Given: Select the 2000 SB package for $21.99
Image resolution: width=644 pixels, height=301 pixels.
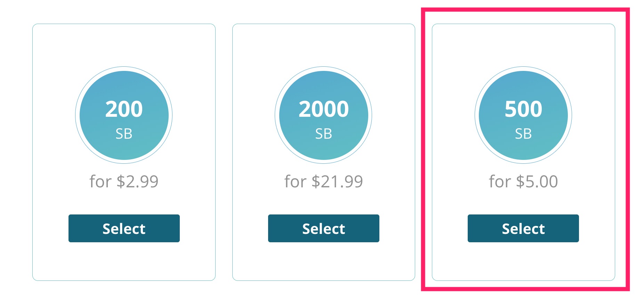Looking at the screenshot, I should pyautogui.click(x=324, y=228).
